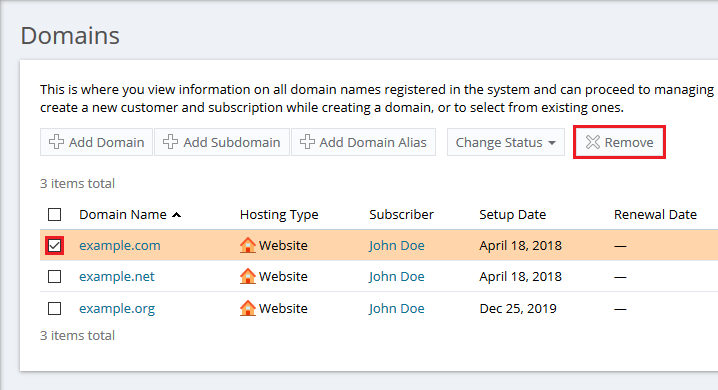
Task: Sort by the Subscriber column header
Action: (401, 215)
